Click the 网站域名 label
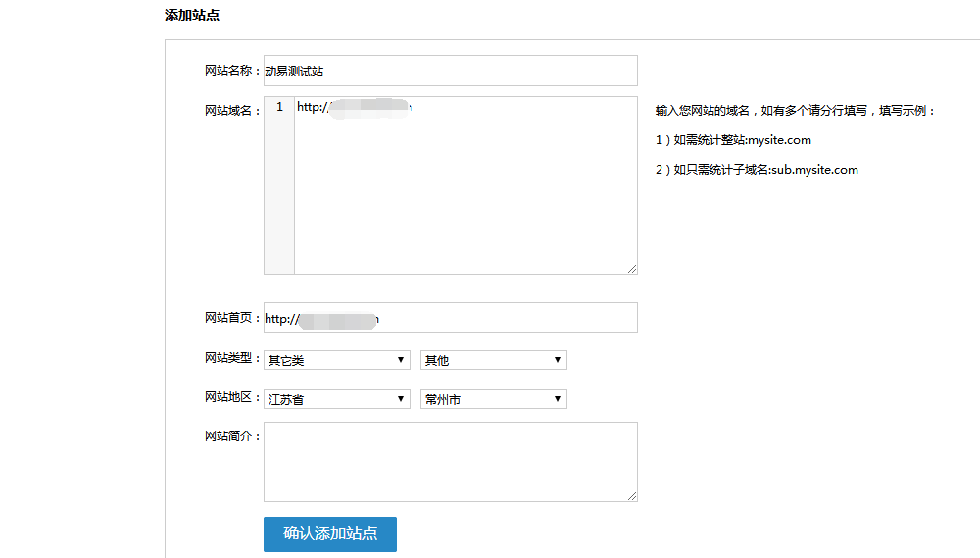 pyautogui.click(x=231, y=111)
